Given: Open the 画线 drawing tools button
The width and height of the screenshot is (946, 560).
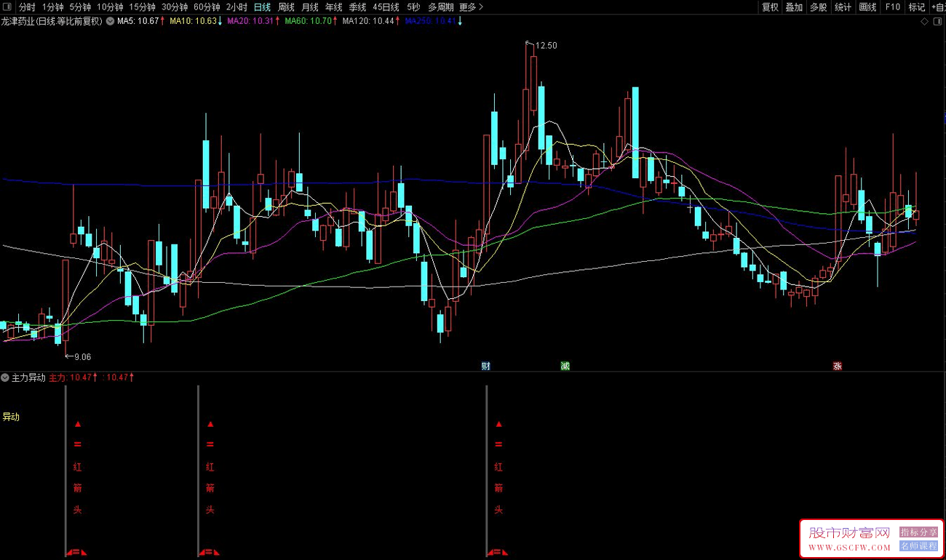Looking at the screenshot, I should [867, 7].
